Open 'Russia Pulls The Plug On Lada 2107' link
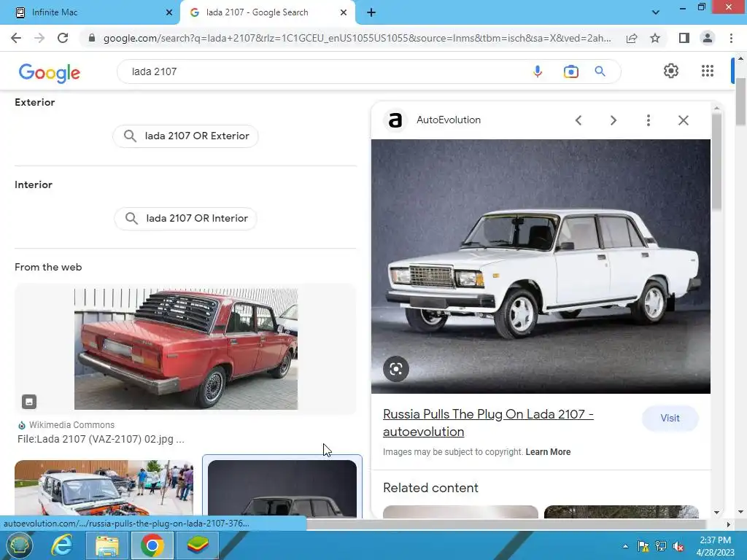 point(488,423)
